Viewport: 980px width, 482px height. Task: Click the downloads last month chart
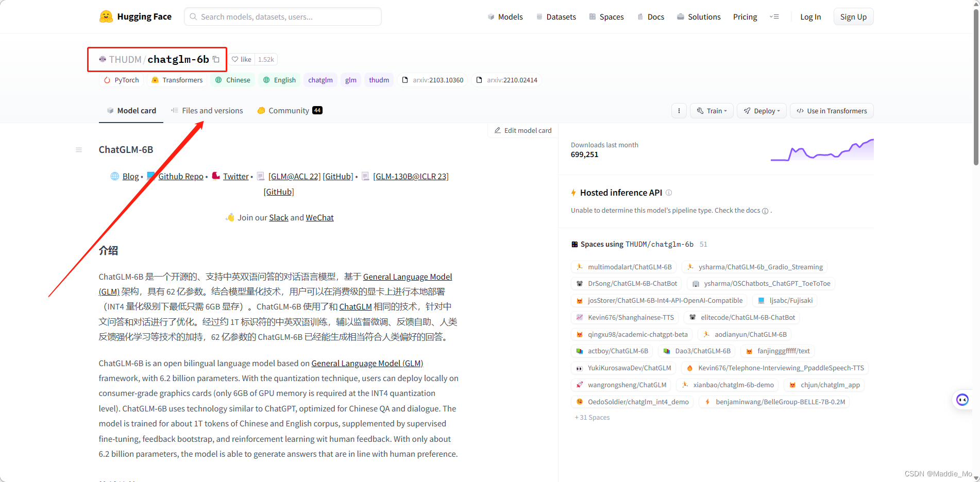(x=822, y=150)
